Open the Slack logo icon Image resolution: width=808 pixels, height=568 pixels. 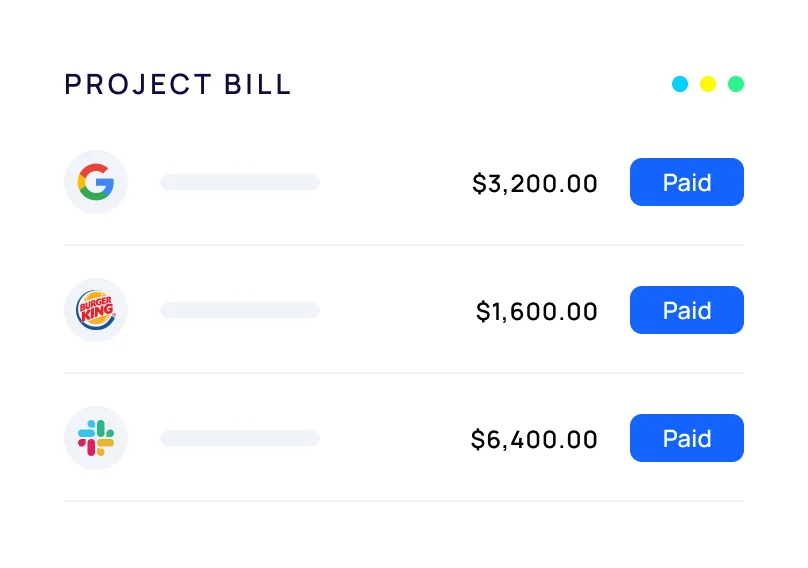pyautogui.click(x=96, y=438)
